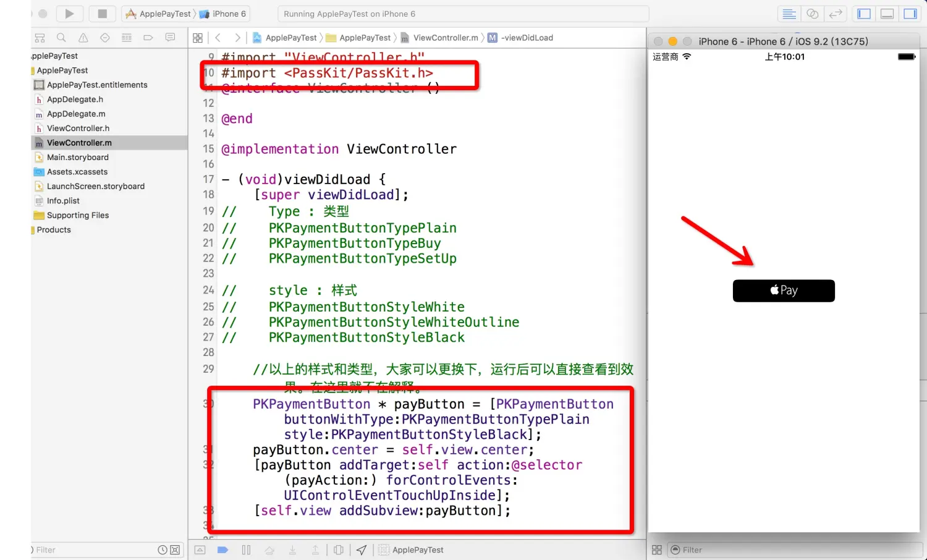927x560 pixels.
Task: Click the PKPaymentButtonTypeBuy comment line
Action: pyautogui.click(x=331, y=243)
